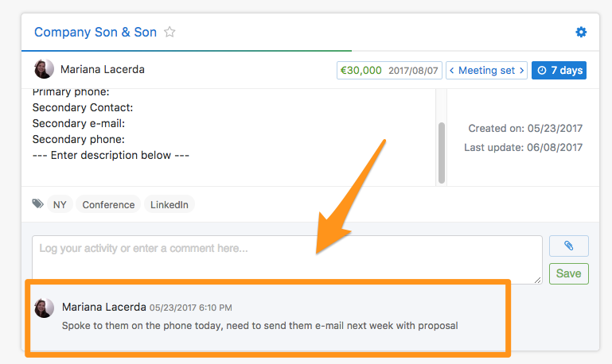Open the Company Son & Son title link
Viewport: 612px width, 364px height.
[x=95, y=33]
